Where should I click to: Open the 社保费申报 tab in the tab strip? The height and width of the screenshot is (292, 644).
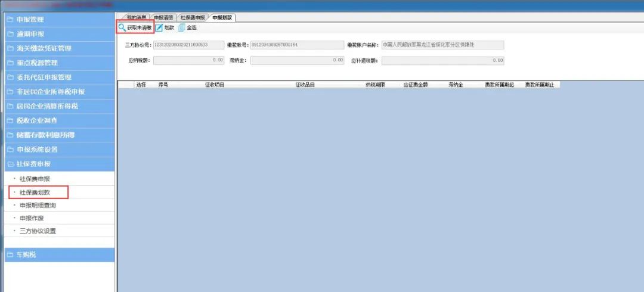(193, 18)
